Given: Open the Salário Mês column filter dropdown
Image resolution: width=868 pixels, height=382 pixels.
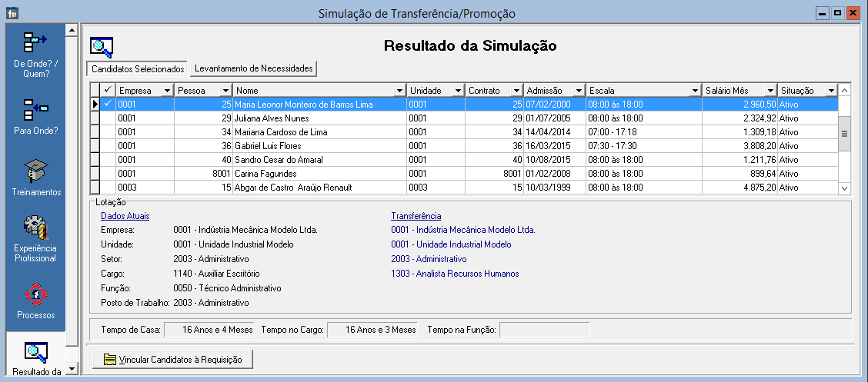Looking at the screenshot, I should (x=770, y=91).
